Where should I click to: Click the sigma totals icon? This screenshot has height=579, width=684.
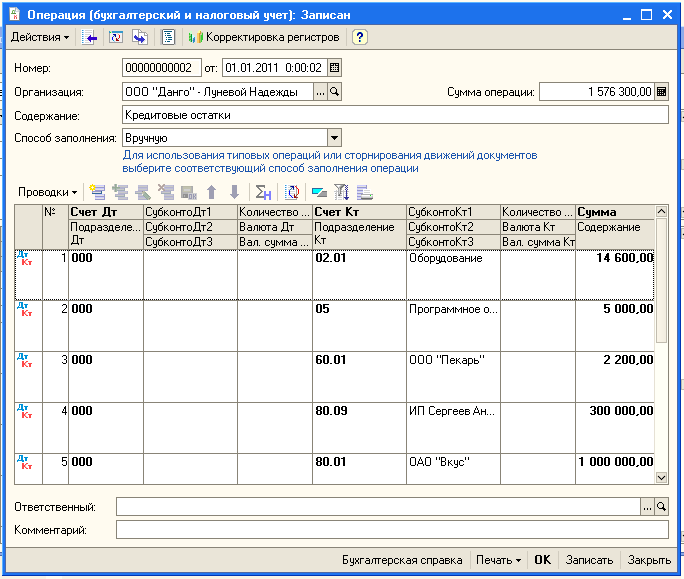point(263,192)
